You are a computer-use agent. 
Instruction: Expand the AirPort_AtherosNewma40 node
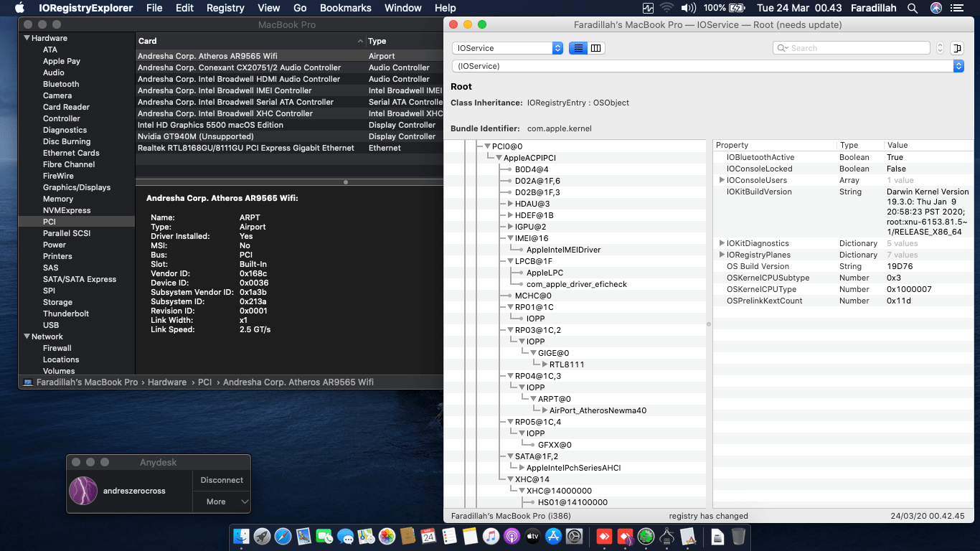[x=545, y=410]
